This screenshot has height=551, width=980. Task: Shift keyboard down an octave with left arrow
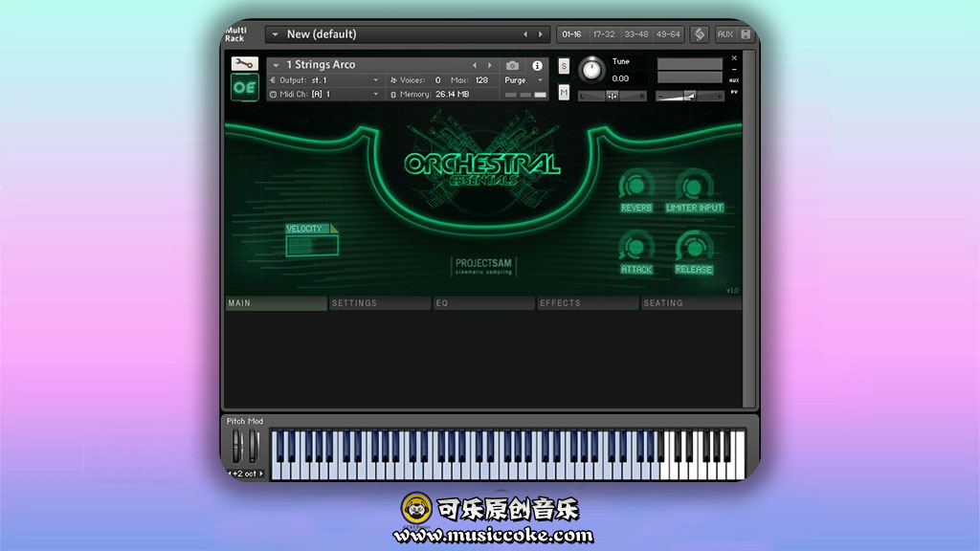231,474
